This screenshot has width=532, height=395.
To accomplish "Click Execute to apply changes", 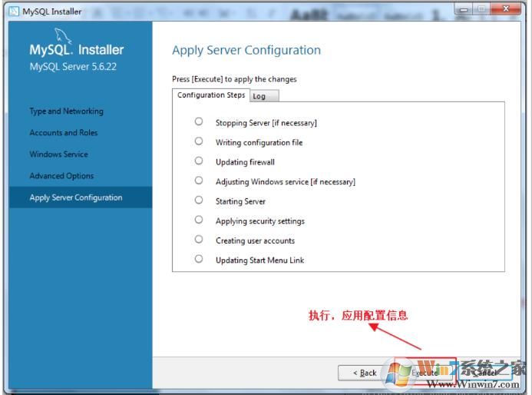I will click(425, 373).
